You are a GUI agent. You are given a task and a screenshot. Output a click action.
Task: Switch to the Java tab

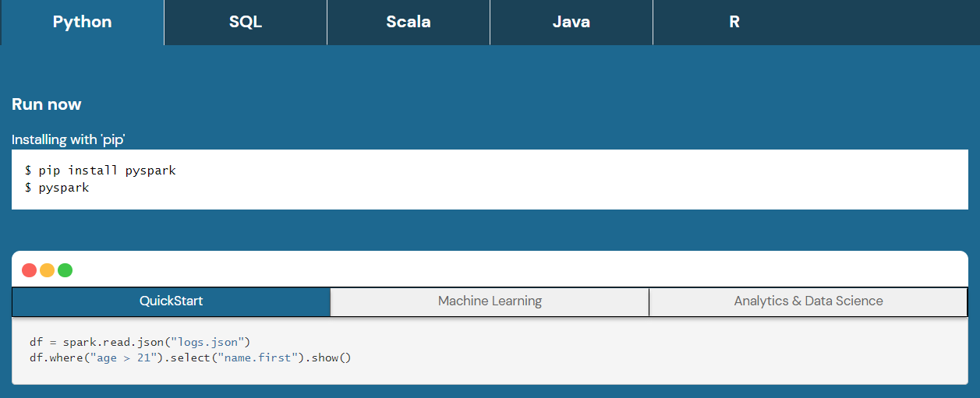(571, 22)
